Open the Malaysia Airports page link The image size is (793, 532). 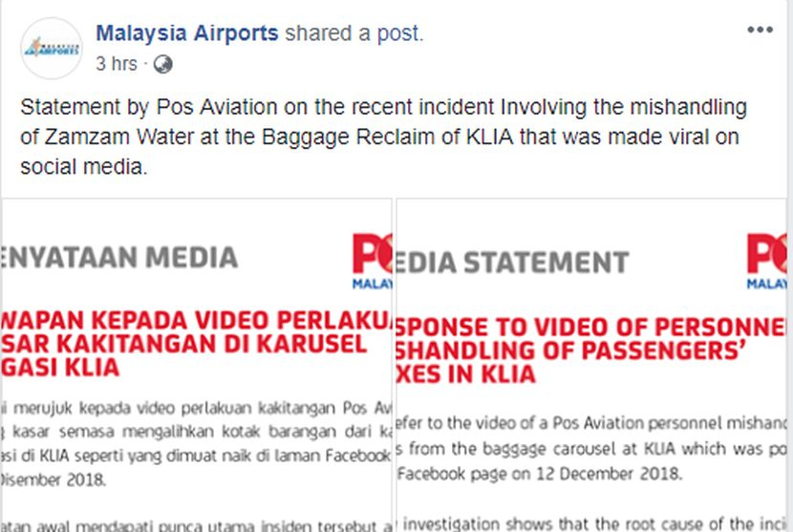[187, 33]
